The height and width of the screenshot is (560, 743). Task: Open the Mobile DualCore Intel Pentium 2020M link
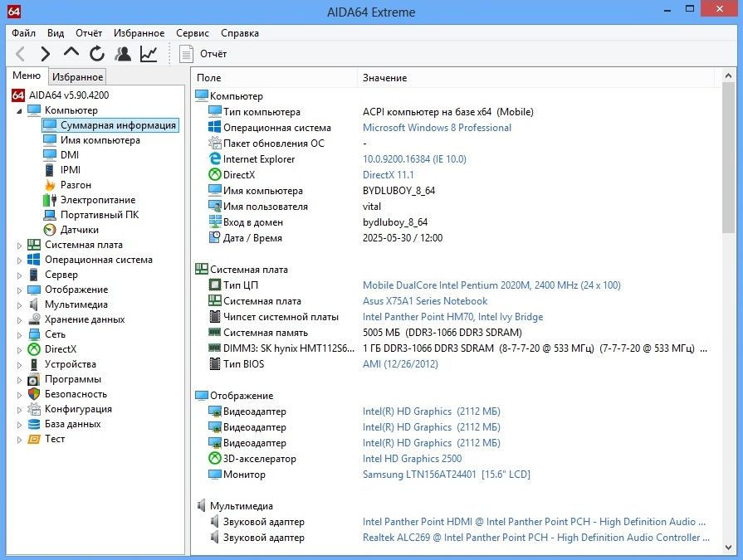point(491,285)
